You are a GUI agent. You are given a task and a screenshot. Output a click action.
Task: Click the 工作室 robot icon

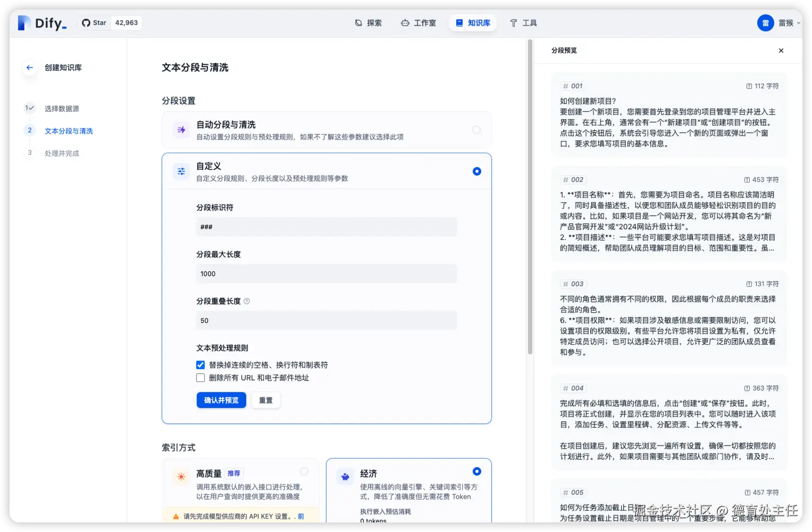click(x=405, y=23)
